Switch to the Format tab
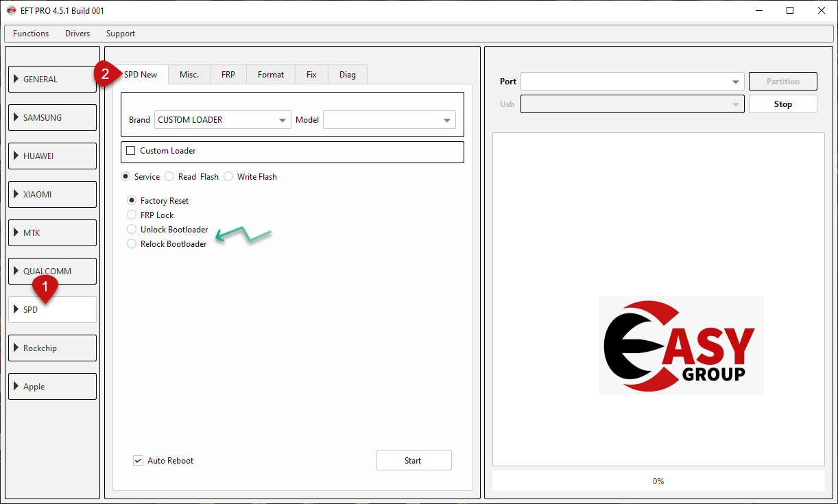Screen dimensions: 838x504 pyautogui.click(x=271, y=75)
